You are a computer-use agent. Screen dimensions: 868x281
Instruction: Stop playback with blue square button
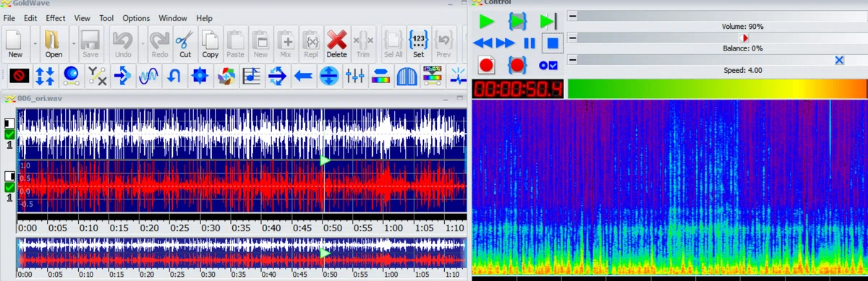tap(553, 43)
